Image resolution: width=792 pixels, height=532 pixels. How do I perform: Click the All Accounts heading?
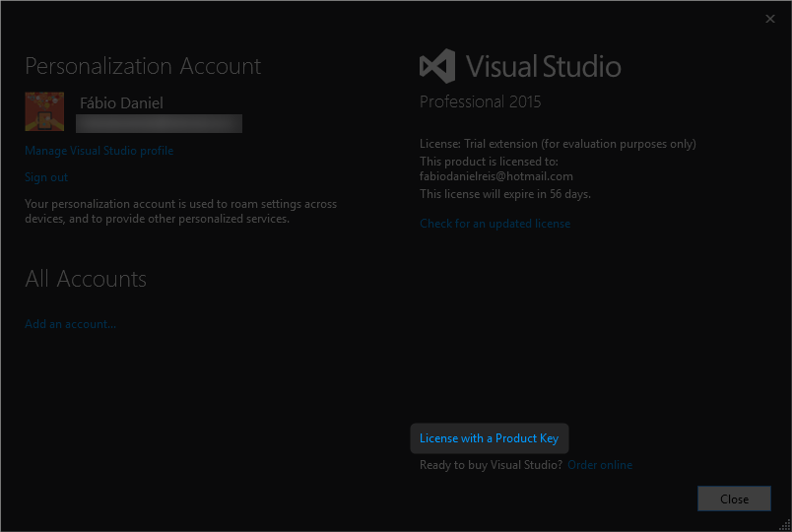pyautogui.click(x=86, y=279)
